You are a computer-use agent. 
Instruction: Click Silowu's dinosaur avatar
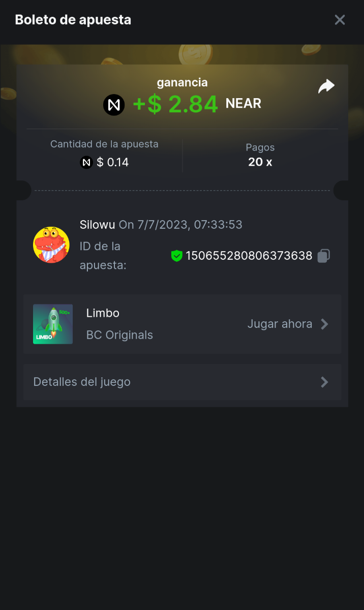click(x=51, y=245)
